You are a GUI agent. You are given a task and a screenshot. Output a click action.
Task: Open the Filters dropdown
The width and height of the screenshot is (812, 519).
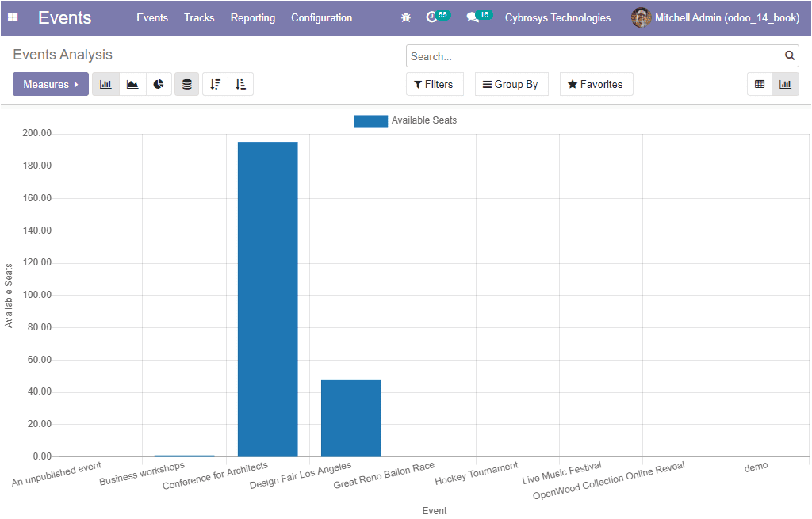click(434, 84)
